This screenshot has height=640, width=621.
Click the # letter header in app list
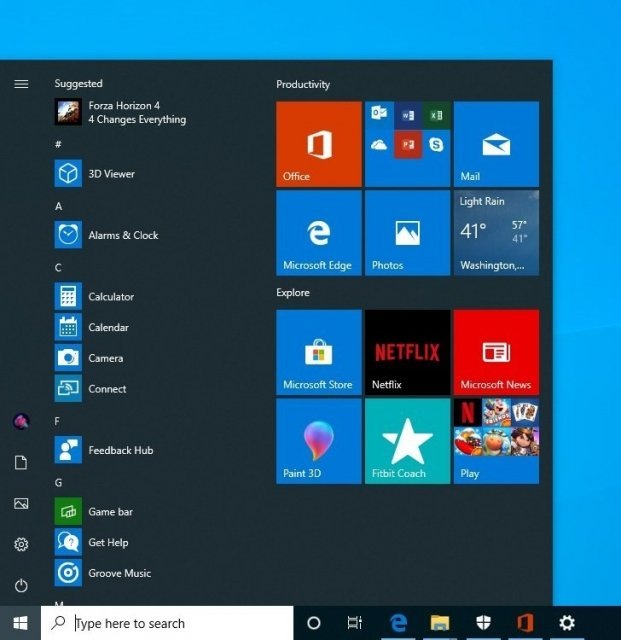click(58, 144)
